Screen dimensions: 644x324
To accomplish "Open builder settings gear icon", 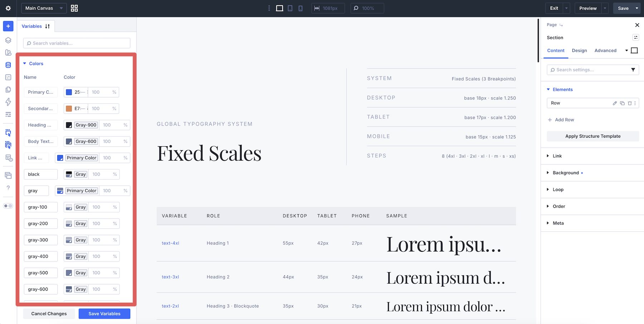I will pos(8,8).
